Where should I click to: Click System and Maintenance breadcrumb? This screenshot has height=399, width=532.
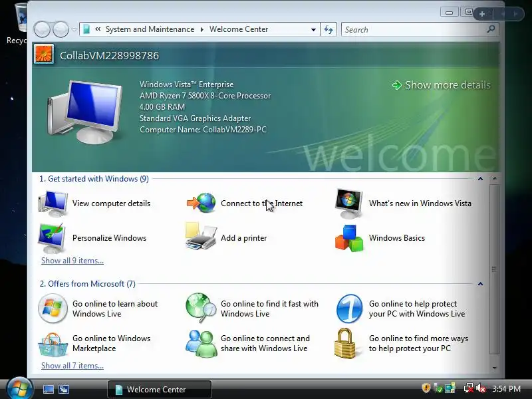[x=150, y=29]
